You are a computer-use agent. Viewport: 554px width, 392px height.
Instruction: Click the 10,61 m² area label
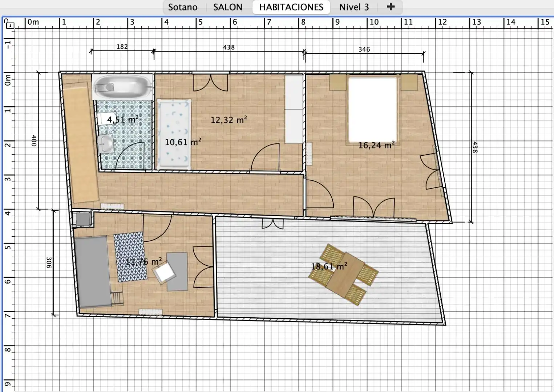[183, 142]
